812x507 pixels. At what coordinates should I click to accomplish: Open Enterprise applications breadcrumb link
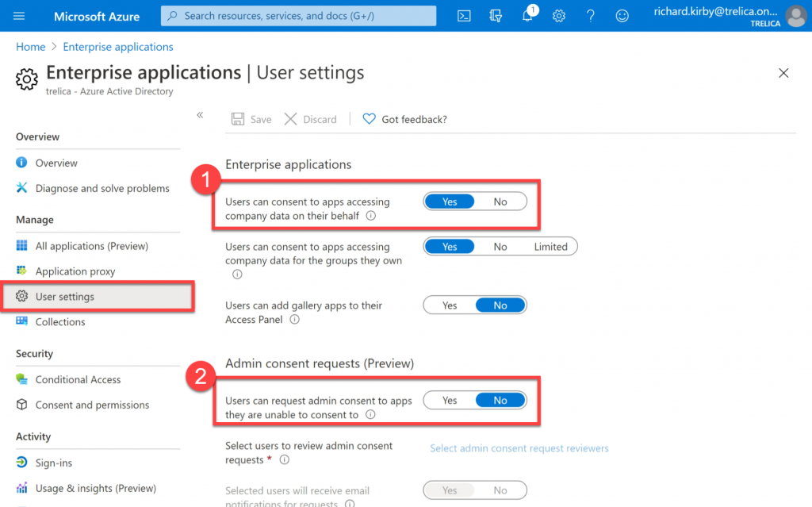click(x=117, y=47)
